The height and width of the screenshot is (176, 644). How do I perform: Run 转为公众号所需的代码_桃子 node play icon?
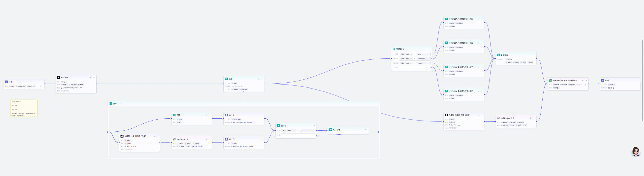click(478, 67)
